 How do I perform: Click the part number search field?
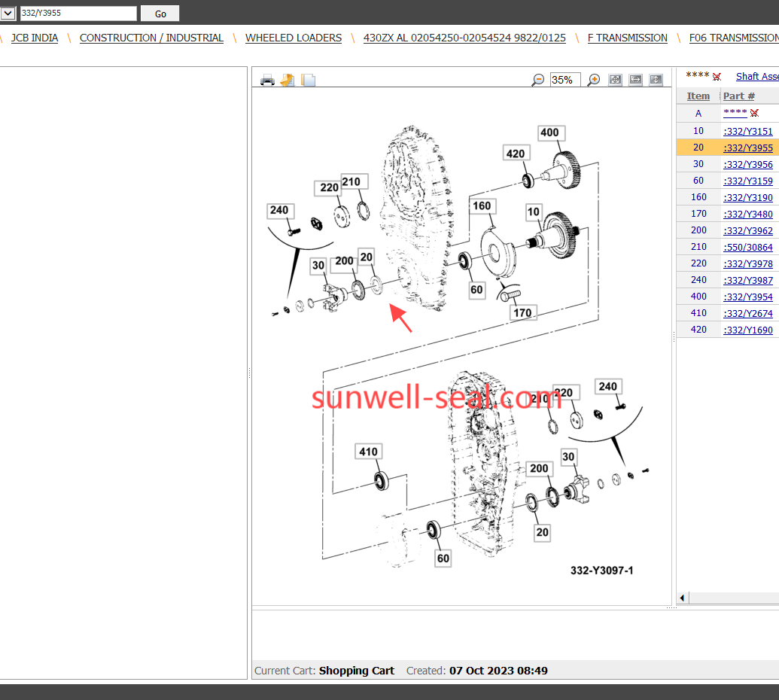click(x=78, y=14)
